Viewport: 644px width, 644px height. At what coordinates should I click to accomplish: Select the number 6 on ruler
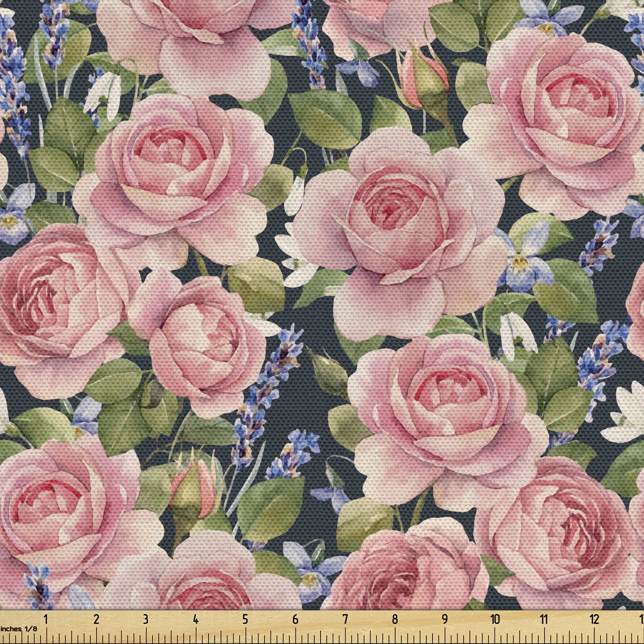[295, 619]
